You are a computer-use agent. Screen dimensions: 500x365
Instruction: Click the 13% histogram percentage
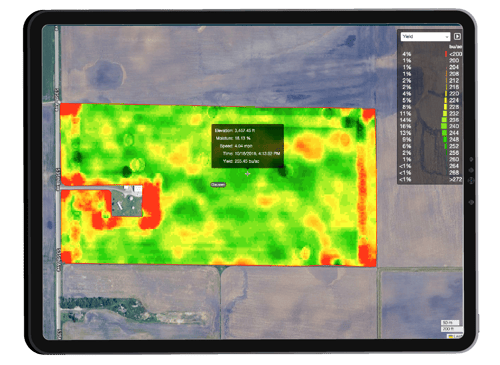(405, 133)
